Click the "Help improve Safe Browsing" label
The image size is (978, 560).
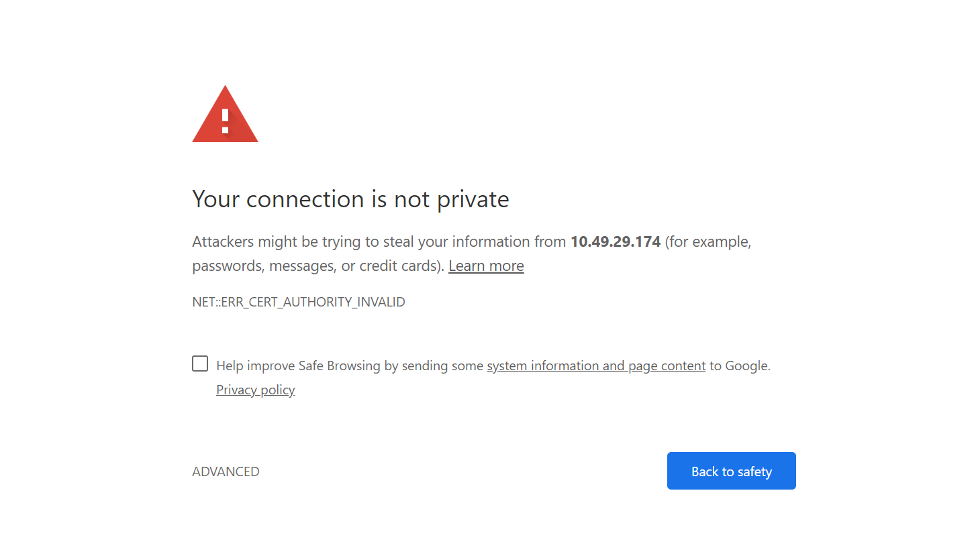tap(298, 366)
